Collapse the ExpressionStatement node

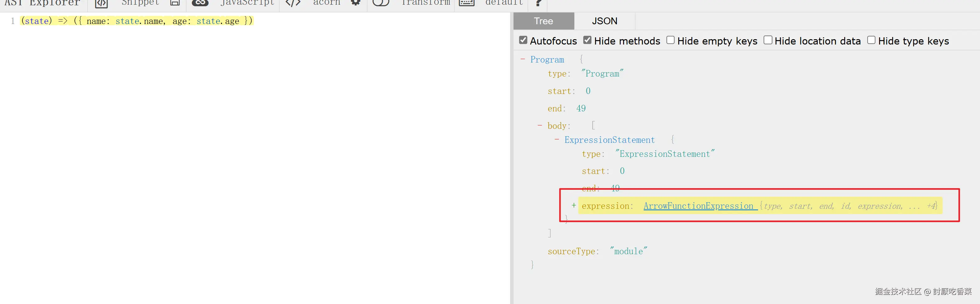pos(557,139)
